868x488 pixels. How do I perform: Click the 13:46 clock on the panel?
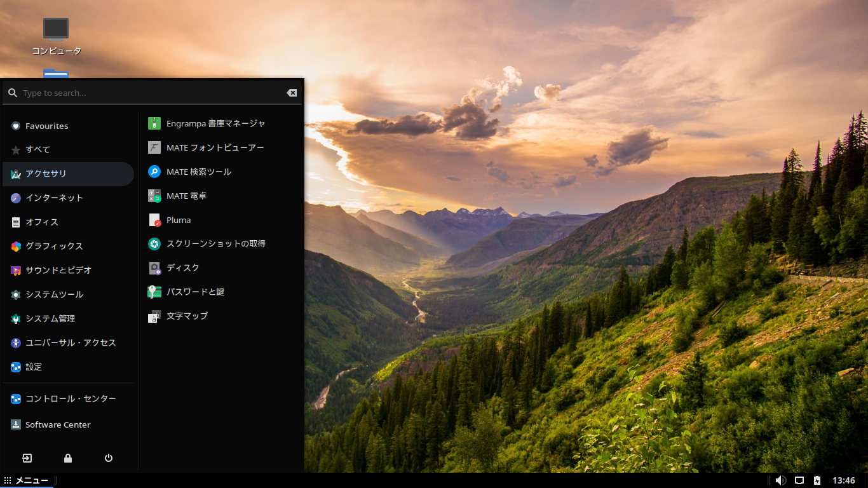(844, 480)
